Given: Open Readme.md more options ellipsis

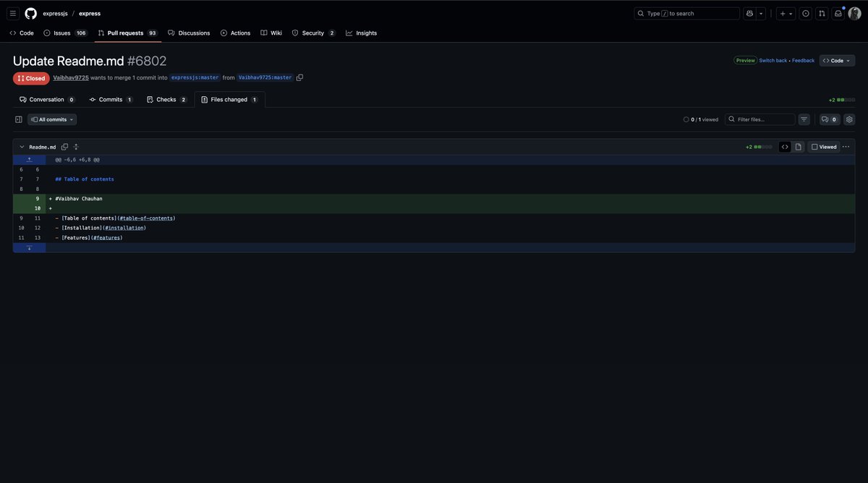Looking at the screenshot, I should pos(846,147).
